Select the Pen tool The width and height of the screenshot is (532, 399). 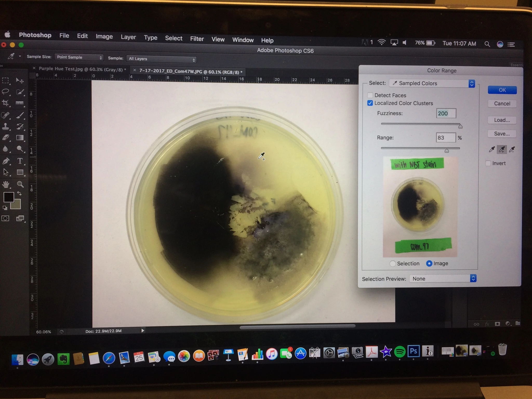point(6,161)
